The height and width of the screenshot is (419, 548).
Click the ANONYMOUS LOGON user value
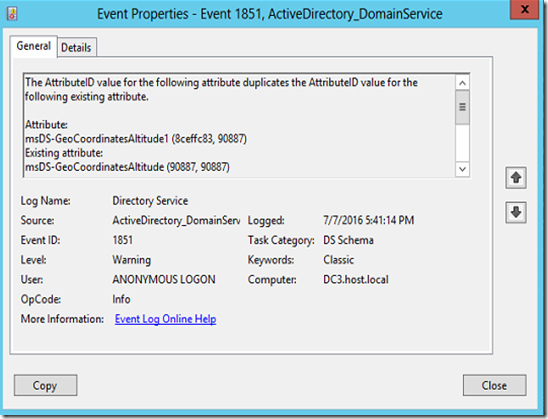(x=164, y=280)
